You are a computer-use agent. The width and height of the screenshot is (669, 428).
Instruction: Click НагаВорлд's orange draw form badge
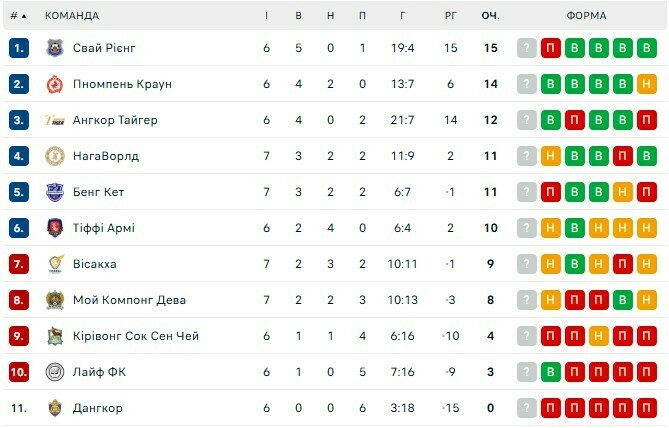click(x=551, y=156)
